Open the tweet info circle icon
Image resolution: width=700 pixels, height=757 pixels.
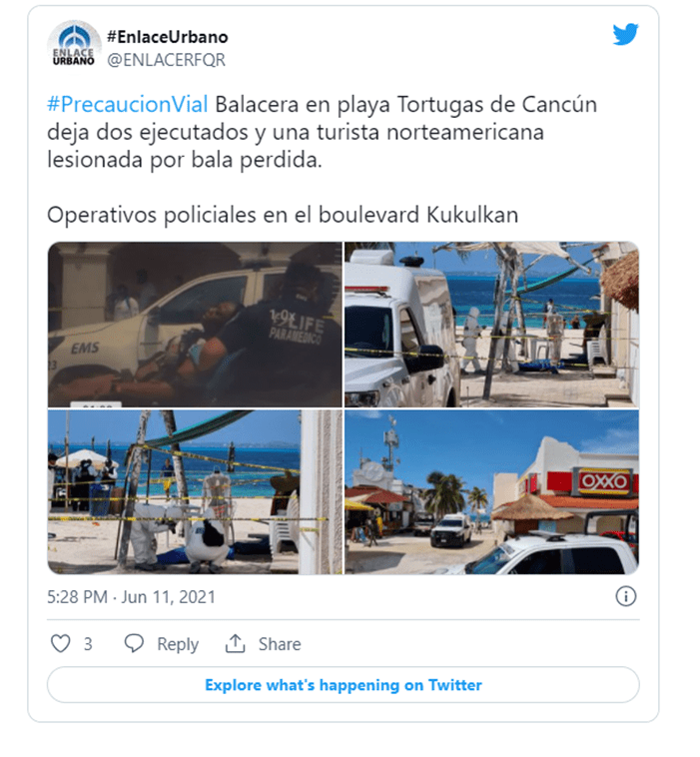[626, 597]
